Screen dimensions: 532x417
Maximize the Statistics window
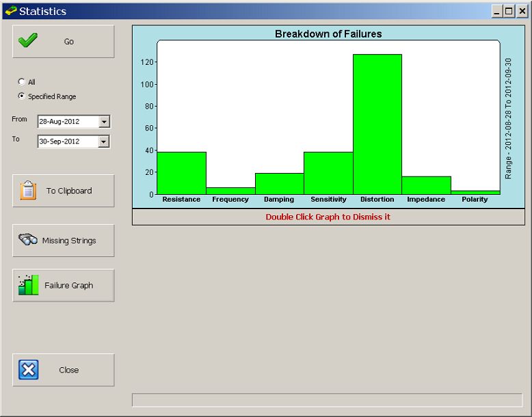click(x=509, y=11)
